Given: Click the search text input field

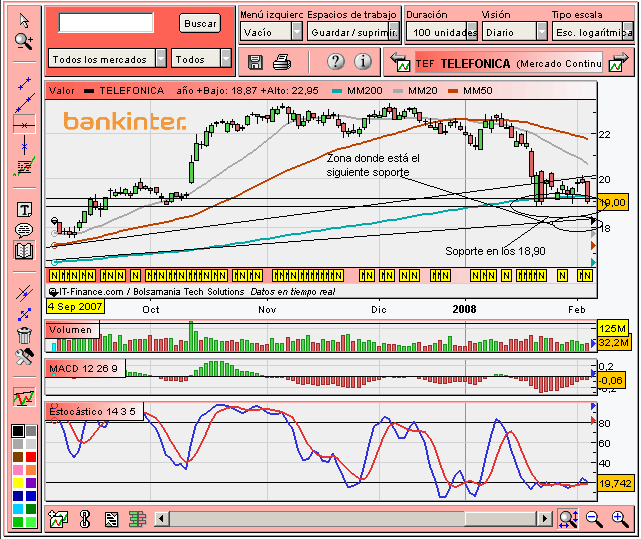Looking at the screenshot, I should tap(106, 22).
